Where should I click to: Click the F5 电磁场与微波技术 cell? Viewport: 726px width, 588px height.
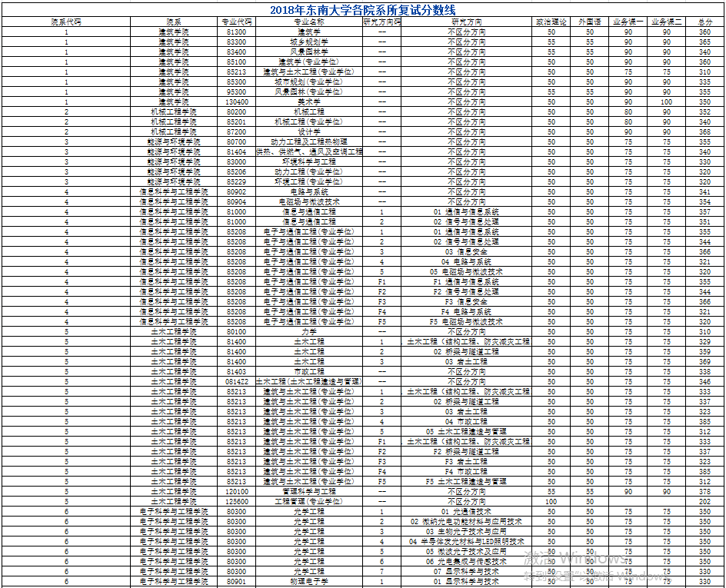(x=466, y=321)
